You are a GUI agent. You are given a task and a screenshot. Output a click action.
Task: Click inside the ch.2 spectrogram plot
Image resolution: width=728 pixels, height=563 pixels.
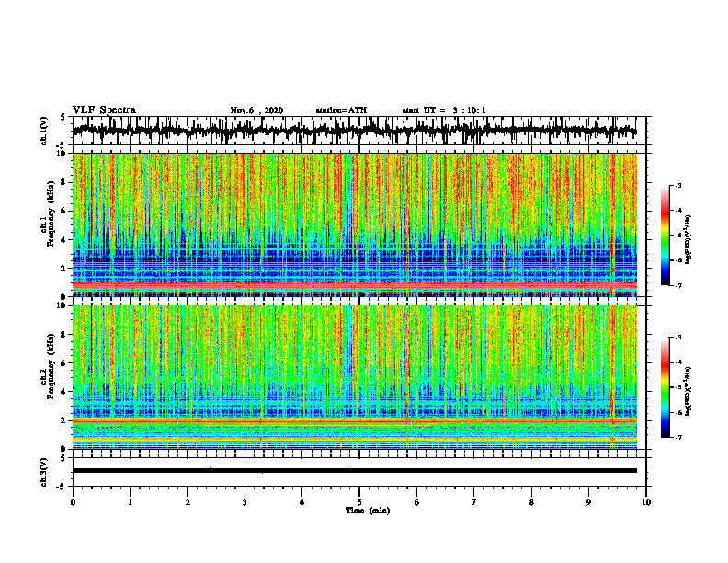(354, 377)
